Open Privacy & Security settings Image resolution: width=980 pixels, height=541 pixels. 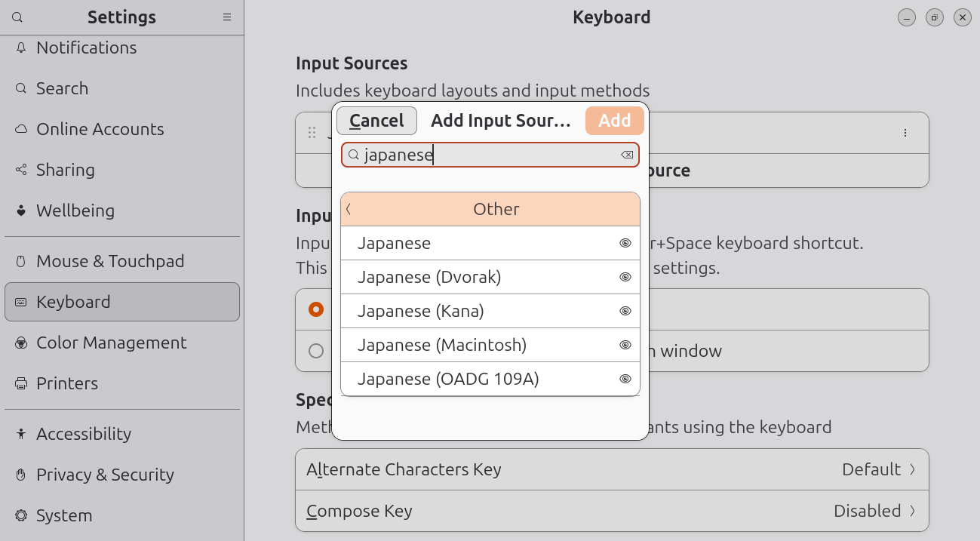(122, 475)
